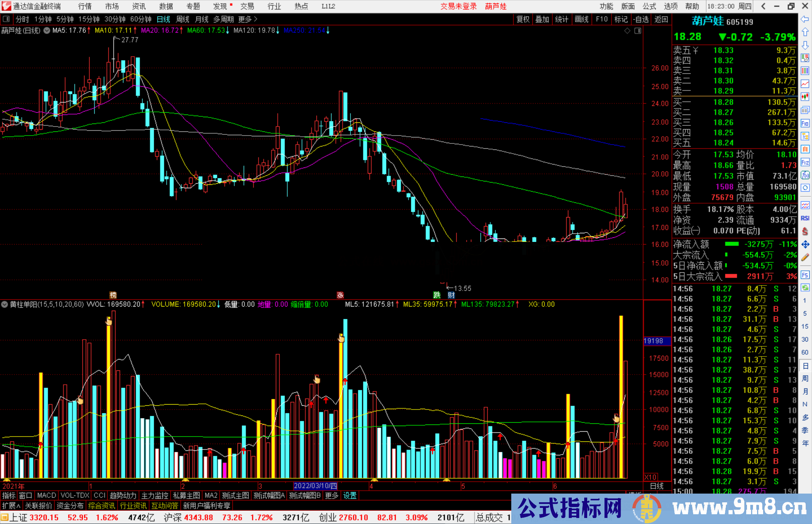Click the line trend chart icon in sidebar
The height and width of the screenshot is (524, 812).
pos(805,84)
